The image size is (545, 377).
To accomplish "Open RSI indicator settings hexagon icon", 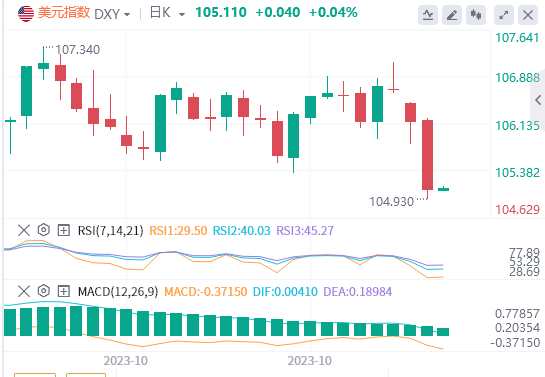I will tap(44, 230).
